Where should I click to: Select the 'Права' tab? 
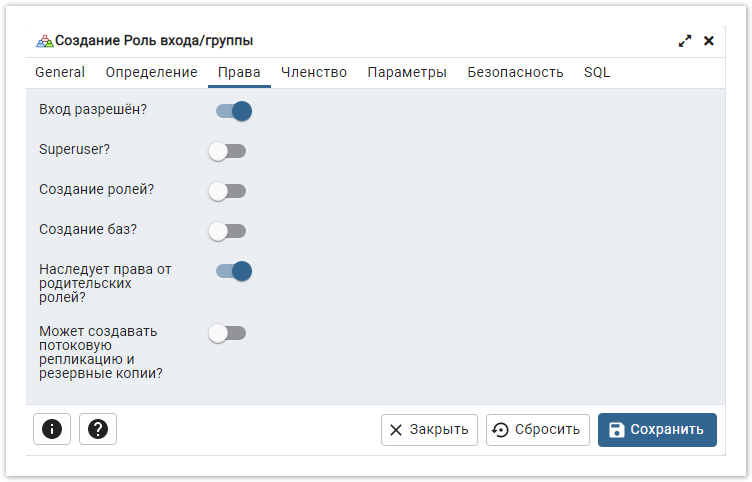(239, 72)
